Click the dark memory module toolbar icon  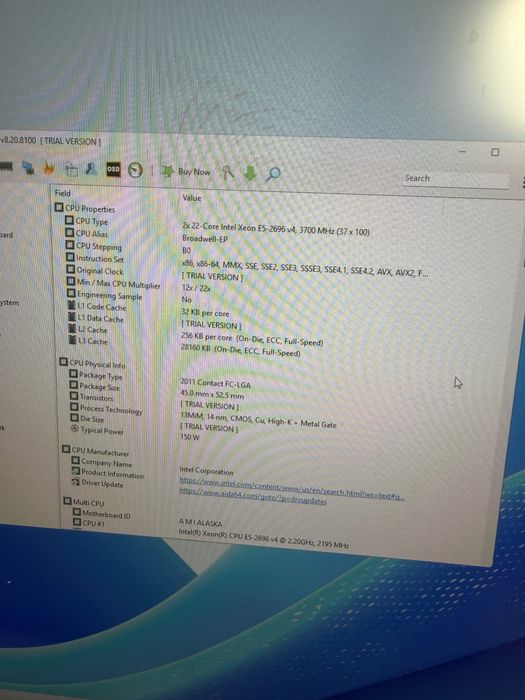pos(6,167)
